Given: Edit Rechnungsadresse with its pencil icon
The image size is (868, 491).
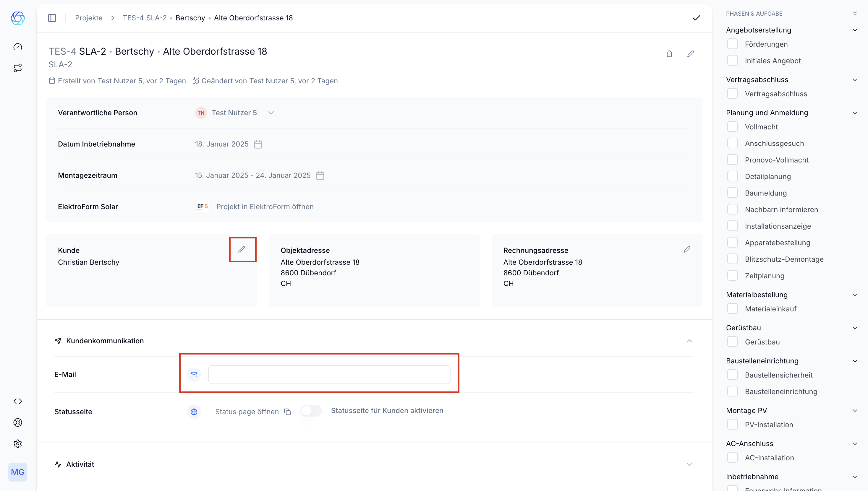Looking at the screenshot, I should point(687,250).
